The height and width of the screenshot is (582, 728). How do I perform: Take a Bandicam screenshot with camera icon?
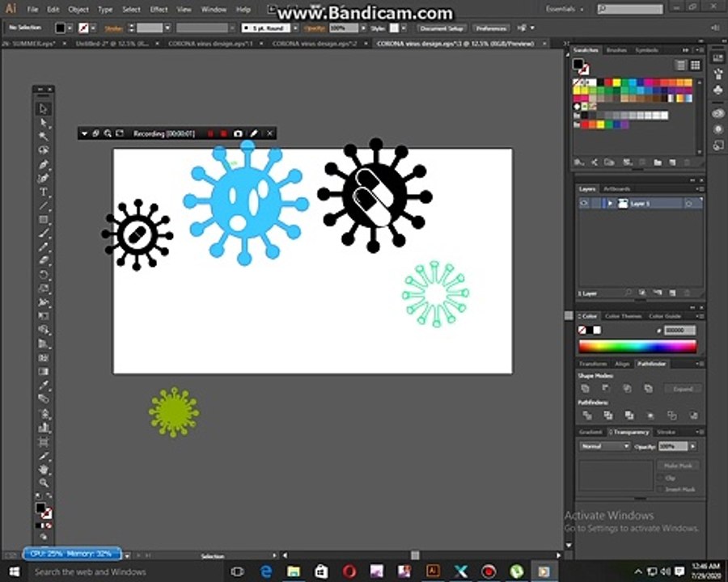tap(238, 133)
